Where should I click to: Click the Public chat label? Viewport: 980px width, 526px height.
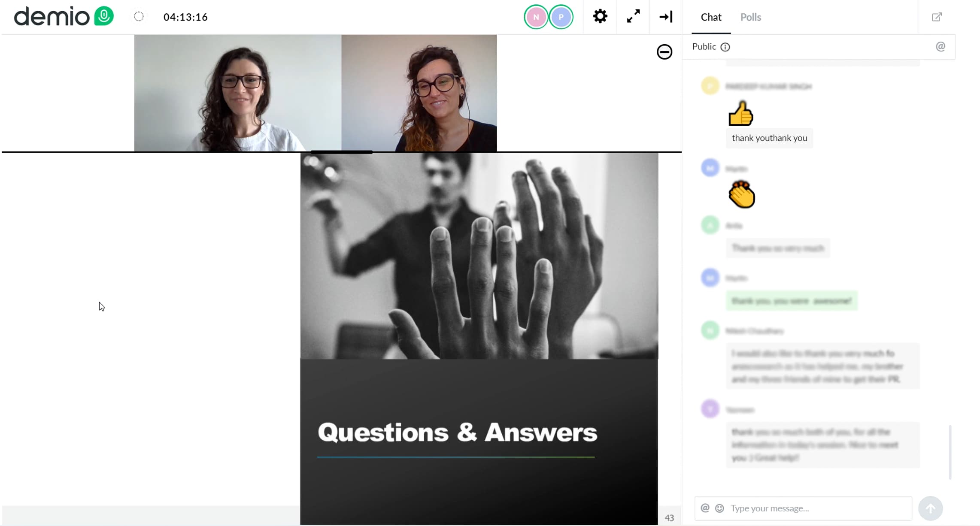[704, 47]
